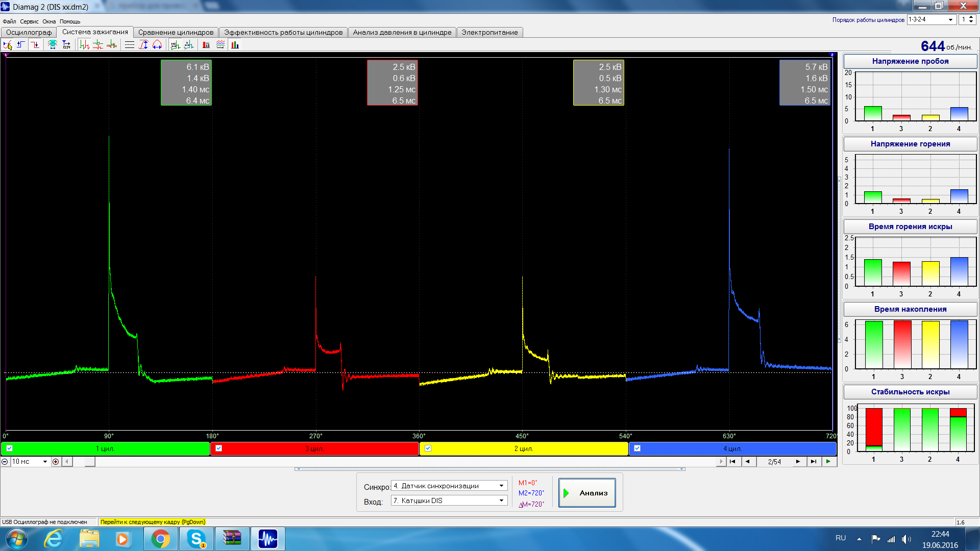Open Internet Explorer from the taskbar
The height and width of the screenshot is (551, 980).
point(54,539)
